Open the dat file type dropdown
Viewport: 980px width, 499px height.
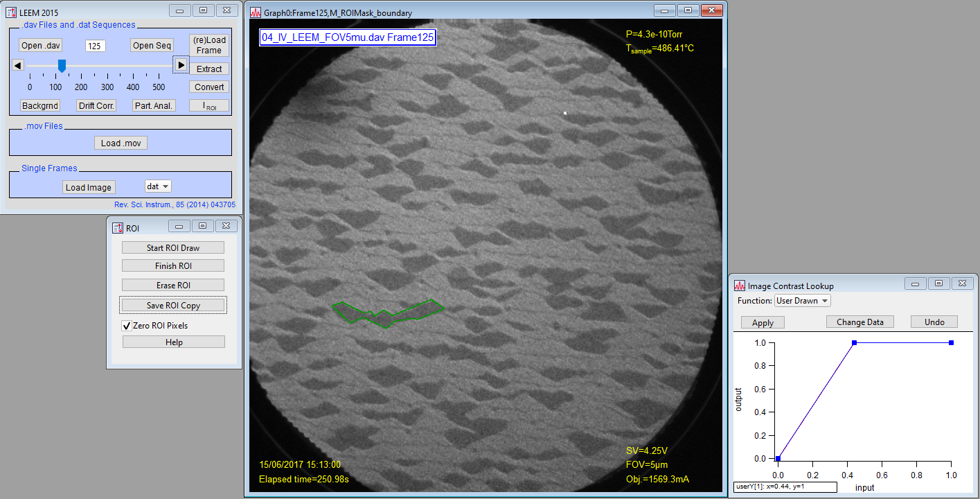coord(158,186)
